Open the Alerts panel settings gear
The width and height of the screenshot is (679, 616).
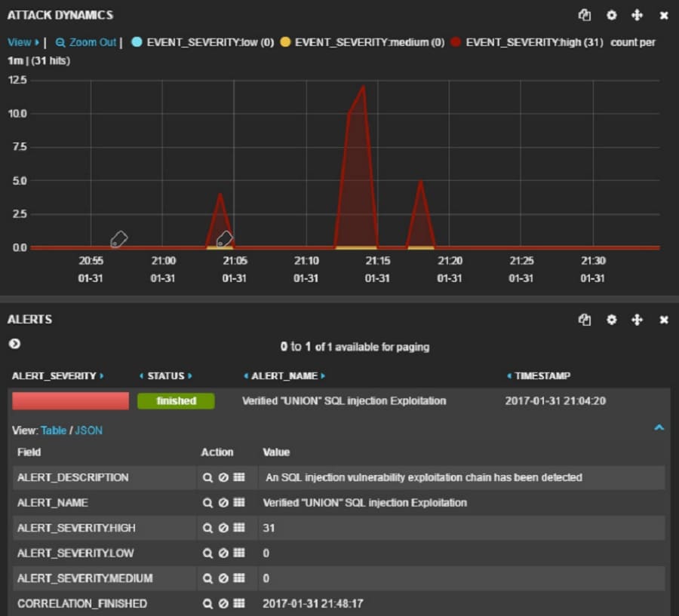tap(611, 320)
